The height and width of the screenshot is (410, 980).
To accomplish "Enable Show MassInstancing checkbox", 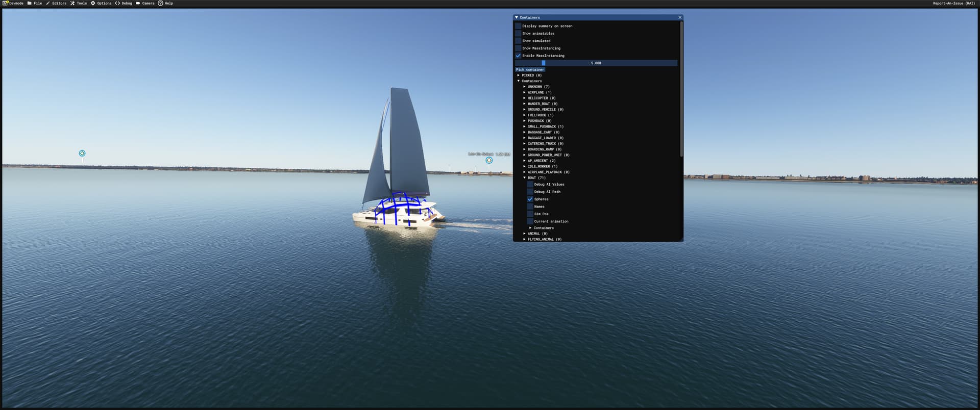I will (x=518, y=48).
